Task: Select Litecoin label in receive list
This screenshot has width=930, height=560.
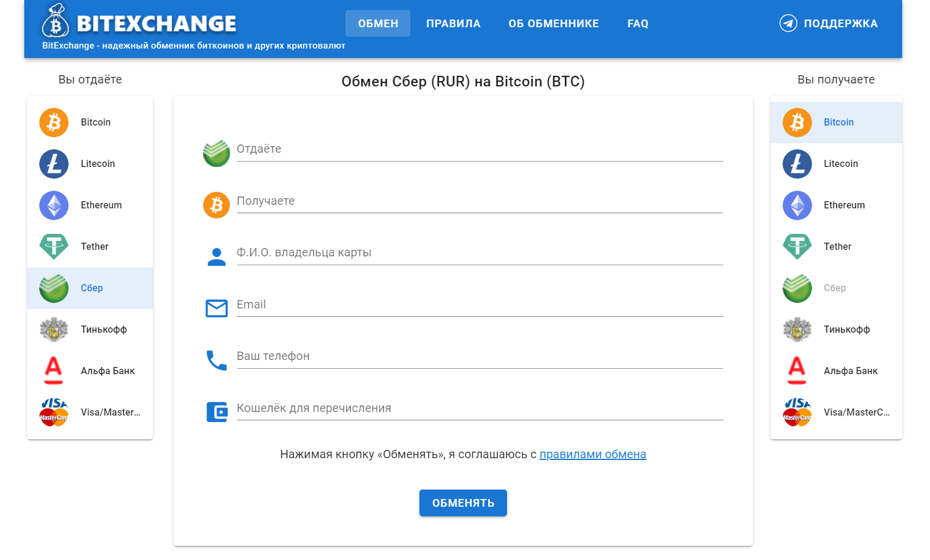Action: coord(841,164)
